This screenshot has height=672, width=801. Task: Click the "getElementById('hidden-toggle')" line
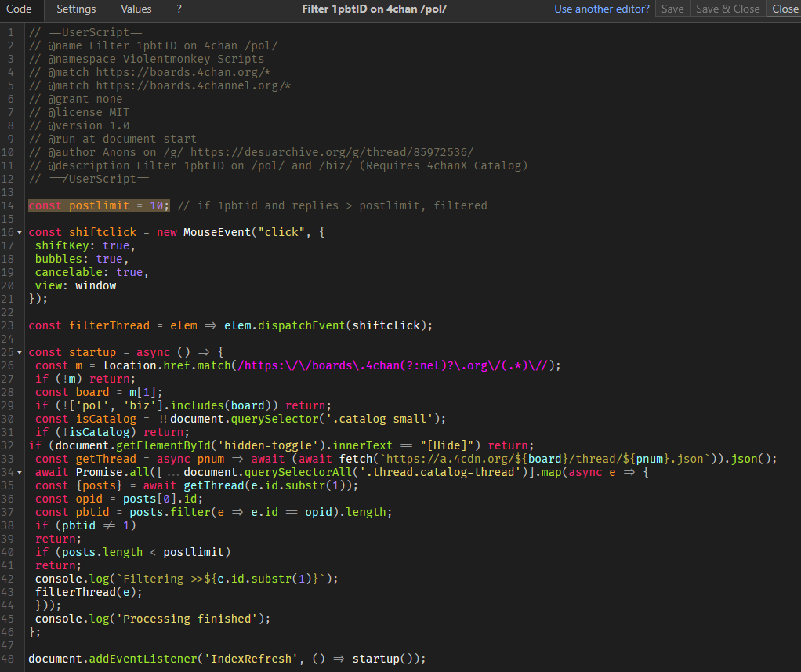click(x=281, y=445)
